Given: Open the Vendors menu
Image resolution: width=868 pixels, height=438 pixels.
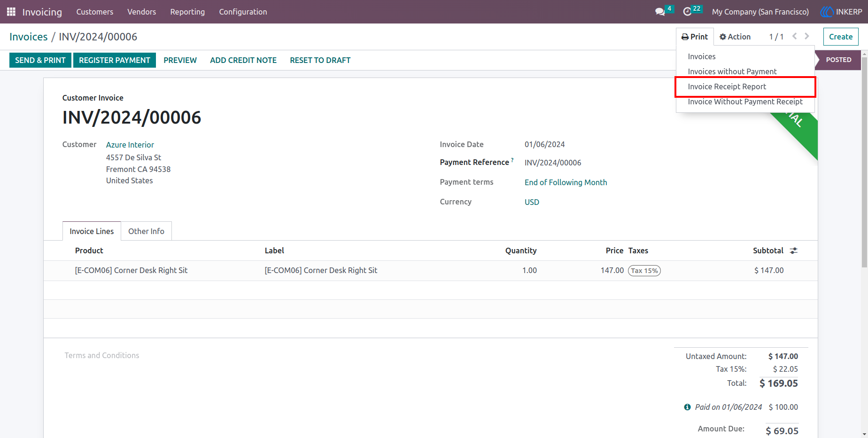Looking at the screenshot, I should click(x=141, y=12).
